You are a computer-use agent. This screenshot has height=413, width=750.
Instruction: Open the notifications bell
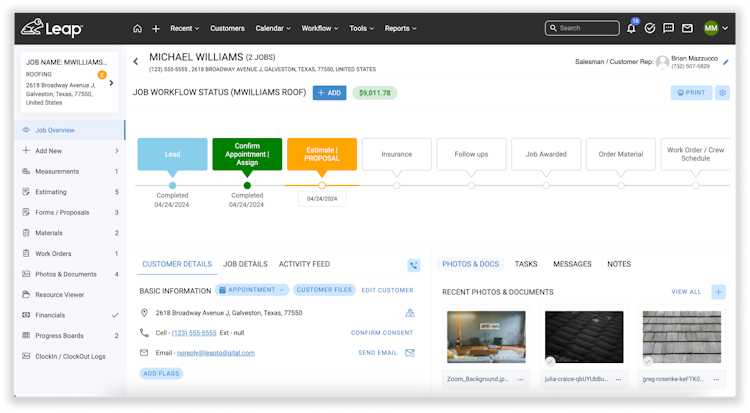pos(631,28)
